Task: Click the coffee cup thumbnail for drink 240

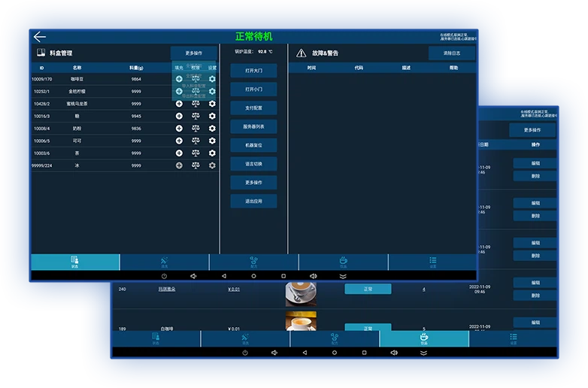Action: [301, 294]
